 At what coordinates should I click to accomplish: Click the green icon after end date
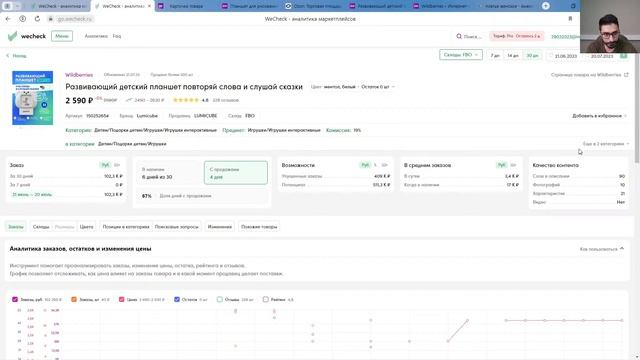point(624,55)
